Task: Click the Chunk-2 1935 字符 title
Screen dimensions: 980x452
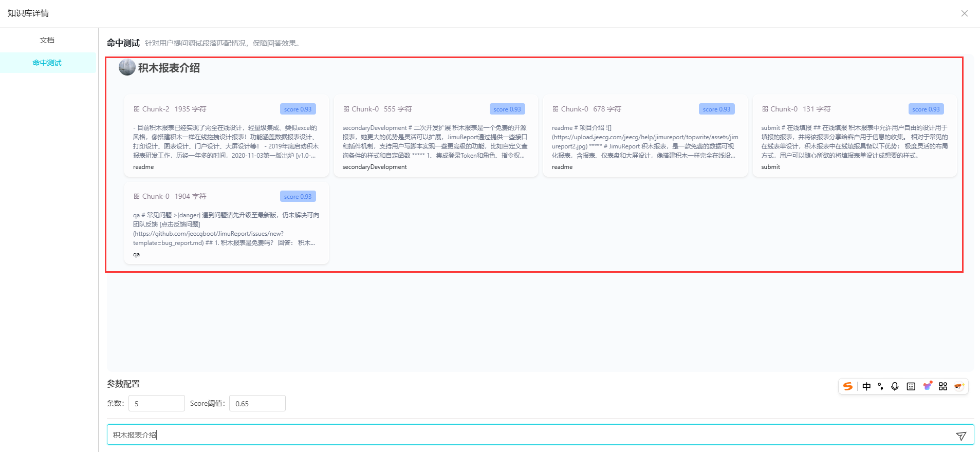Action: 174,109
